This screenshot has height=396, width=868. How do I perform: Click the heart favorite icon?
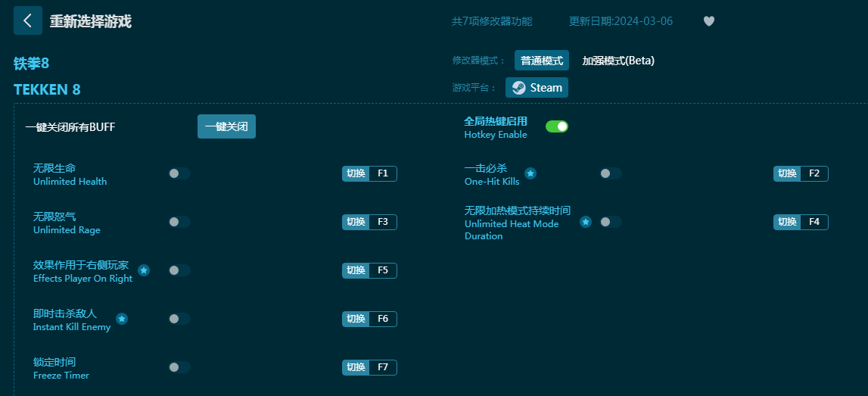tap(708, 21)
